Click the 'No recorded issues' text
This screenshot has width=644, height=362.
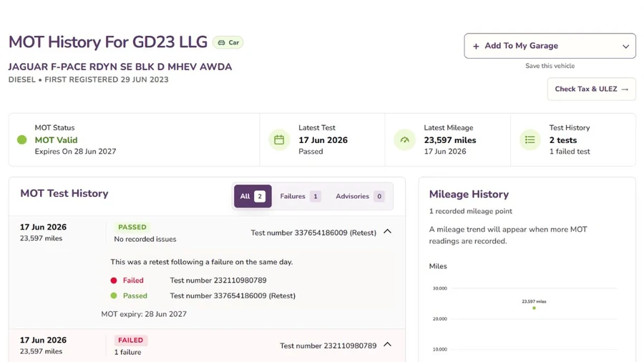coord(145,239)
